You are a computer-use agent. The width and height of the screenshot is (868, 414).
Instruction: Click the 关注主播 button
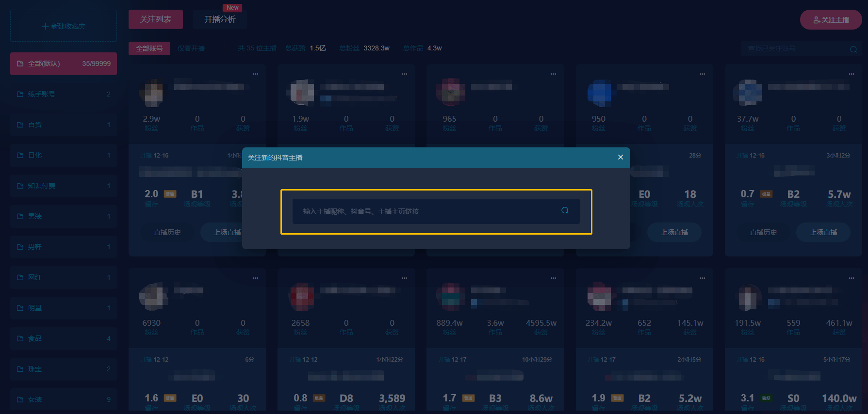click(x=831, y=20)
